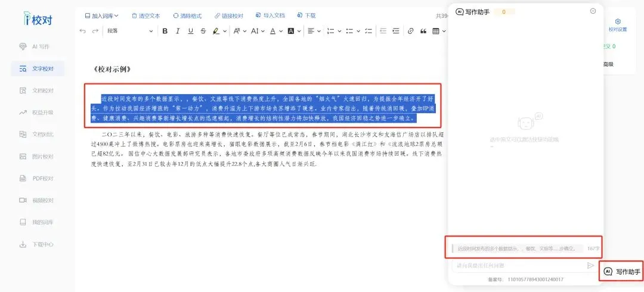Click the highlighted paragraph starting 近段时间发布

click(263, 109)
